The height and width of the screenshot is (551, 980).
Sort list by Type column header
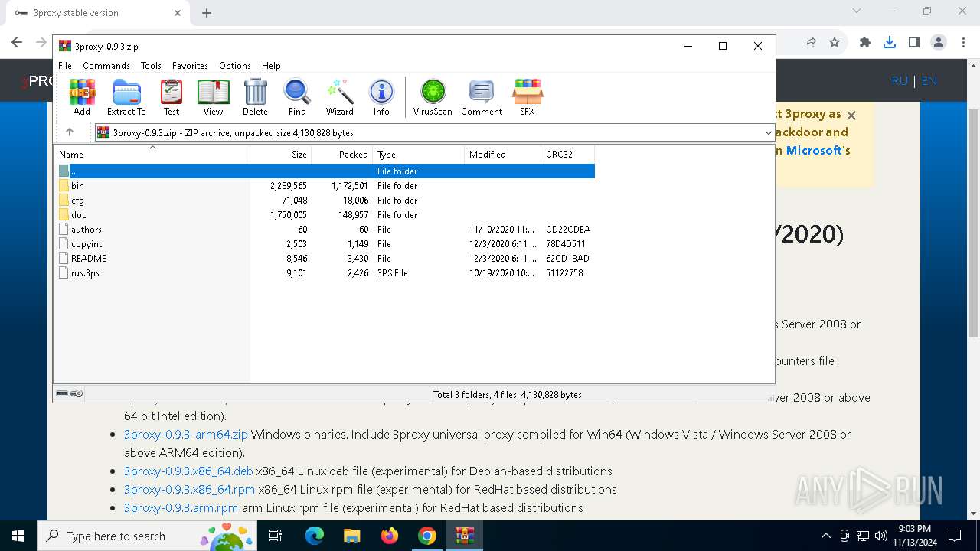[418, 154]
